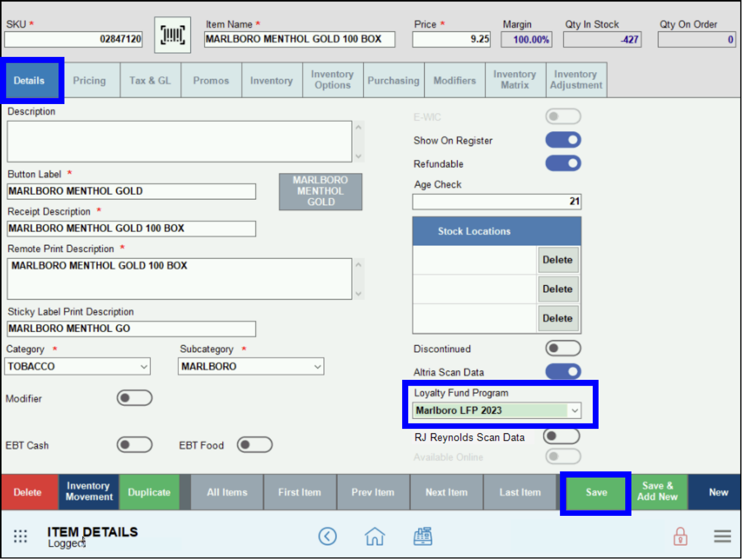
Task: Click the MARLBORO MENTHOL GOLD button preview
Action: click(x=321, y=191)
